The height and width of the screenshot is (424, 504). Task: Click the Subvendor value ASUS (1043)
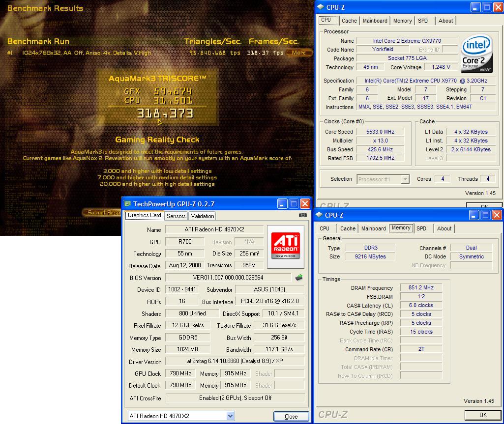click(269, 289)
